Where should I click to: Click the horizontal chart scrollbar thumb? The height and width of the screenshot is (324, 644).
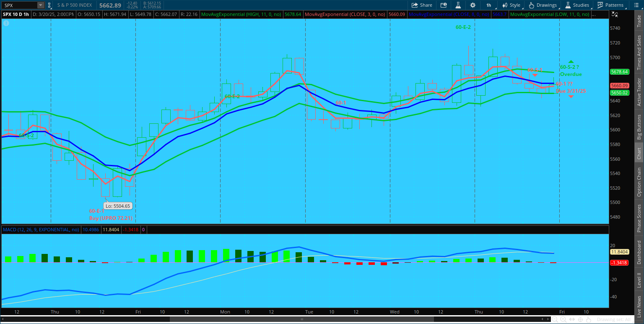point(301,319)
